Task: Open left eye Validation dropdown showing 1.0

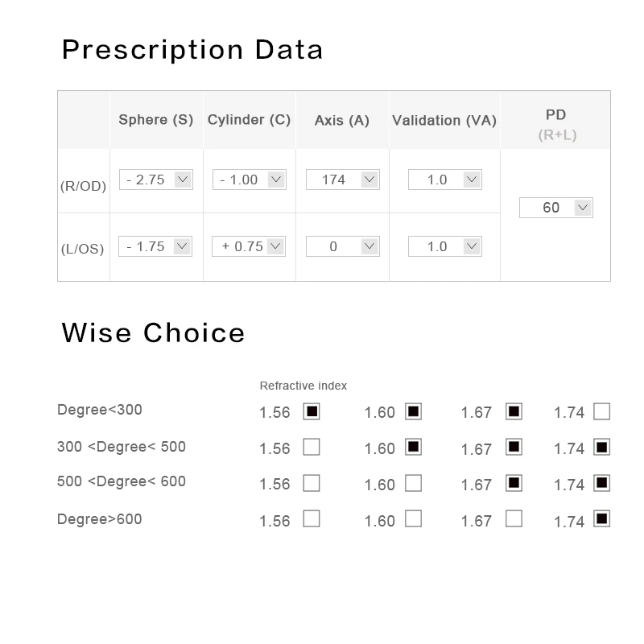Action: 445,246
